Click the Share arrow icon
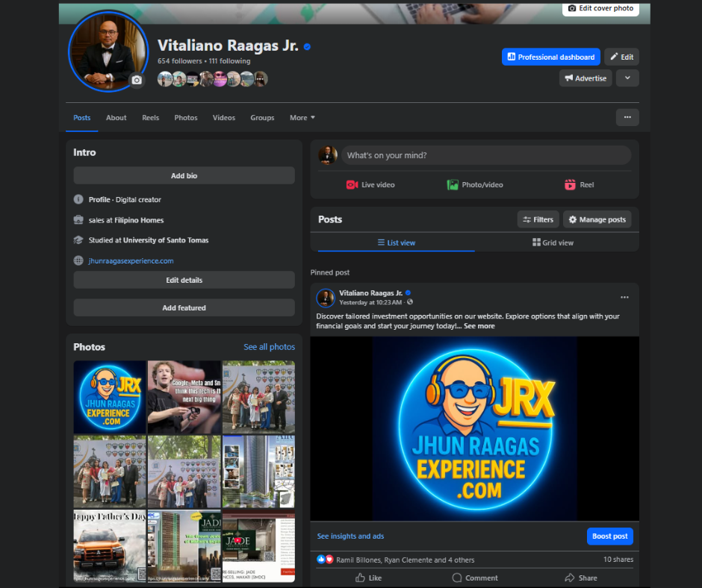 570,578
